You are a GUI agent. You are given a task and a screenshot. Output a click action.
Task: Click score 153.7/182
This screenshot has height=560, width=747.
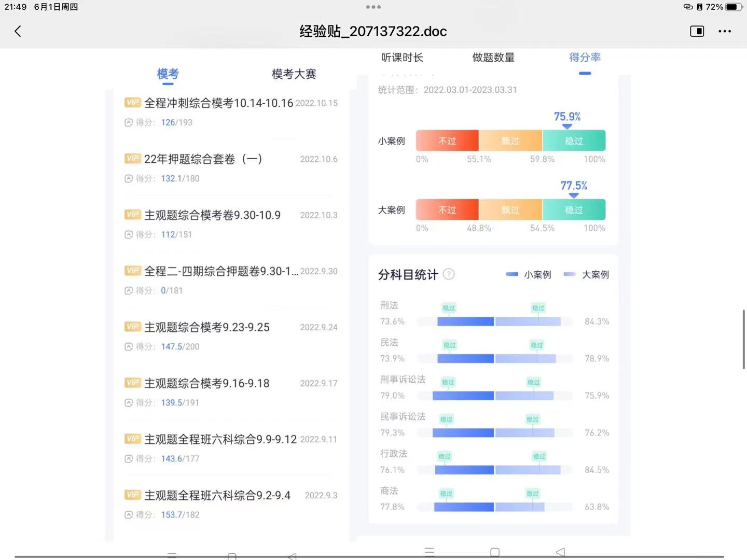(180, 514)
